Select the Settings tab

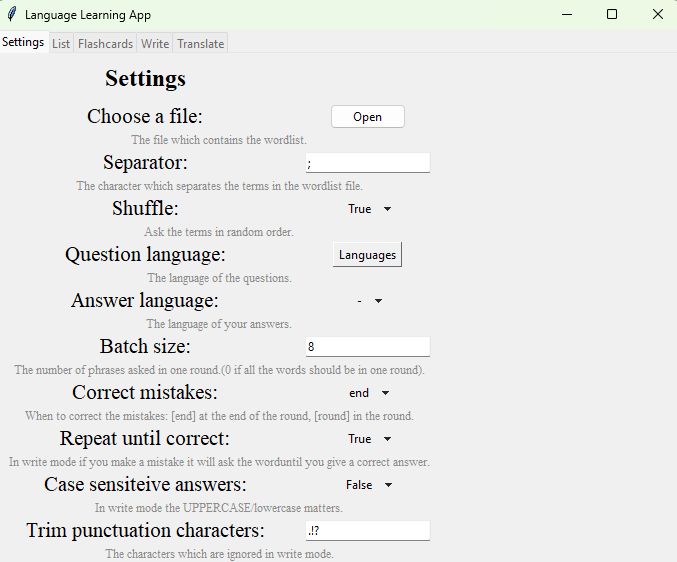point(23,42)
